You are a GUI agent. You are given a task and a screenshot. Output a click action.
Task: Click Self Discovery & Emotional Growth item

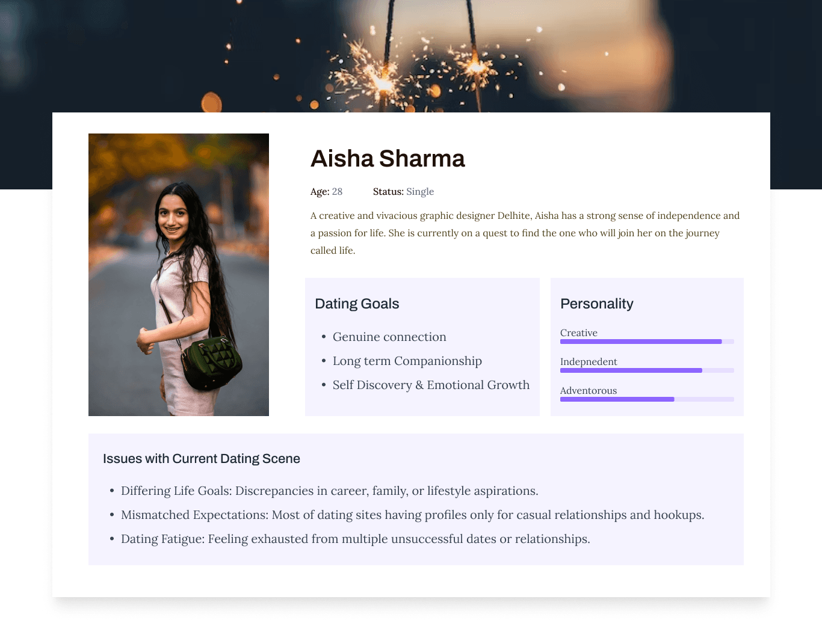coord(431,385)
